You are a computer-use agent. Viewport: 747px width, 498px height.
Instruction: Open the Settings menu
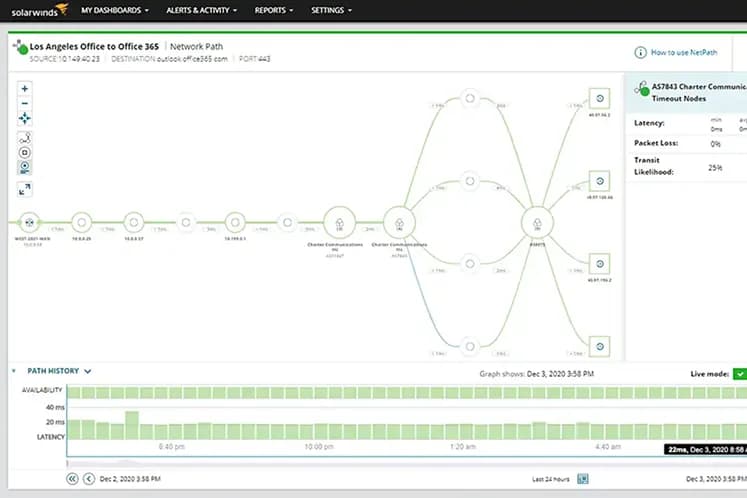click(x=332, y=10)
